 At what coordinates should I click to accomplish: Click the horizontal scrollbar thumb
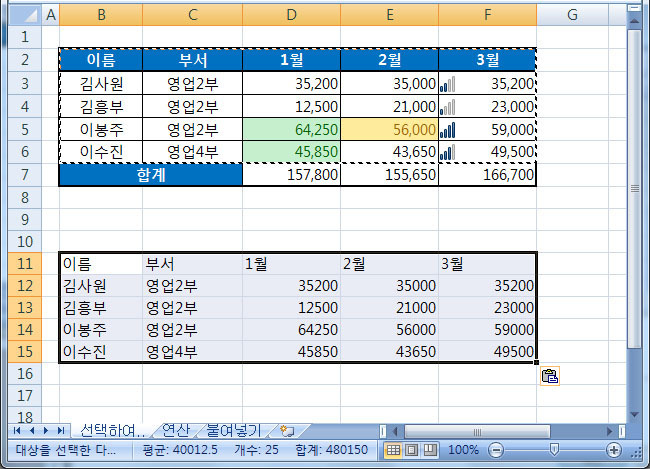(x=477, y=432)
